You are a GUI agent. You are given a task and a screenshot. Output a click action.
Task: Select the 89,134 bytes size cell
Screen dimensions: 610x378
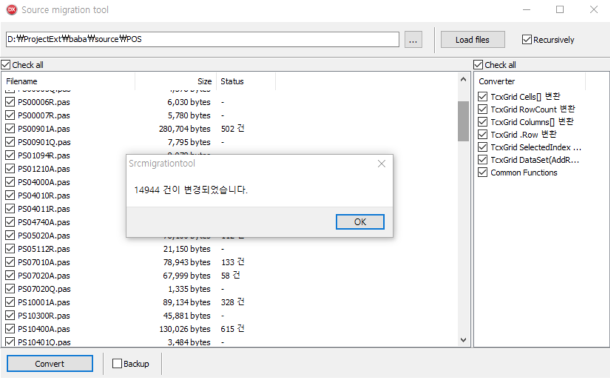(187, 302)
